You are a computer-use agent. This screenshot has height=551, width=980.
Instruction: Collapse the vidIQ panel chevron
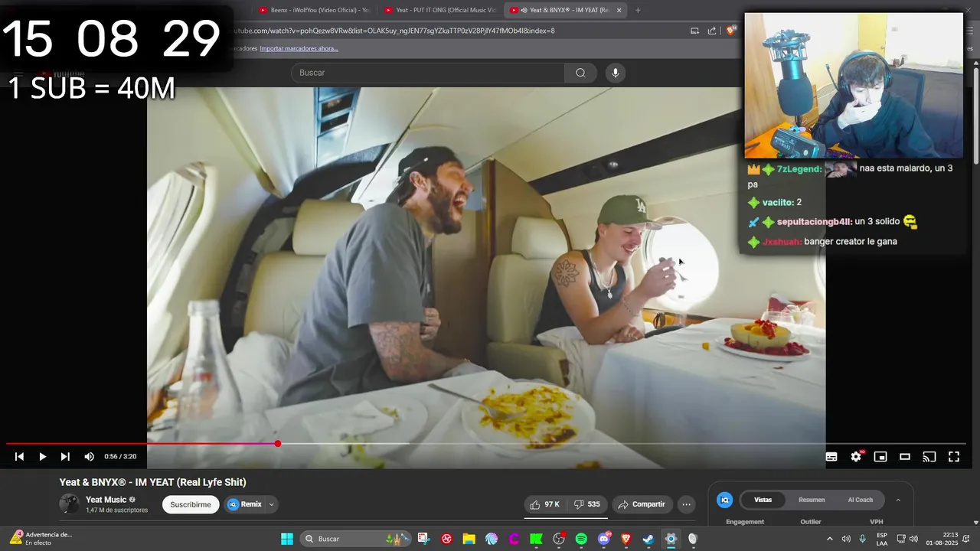[898, 500]
